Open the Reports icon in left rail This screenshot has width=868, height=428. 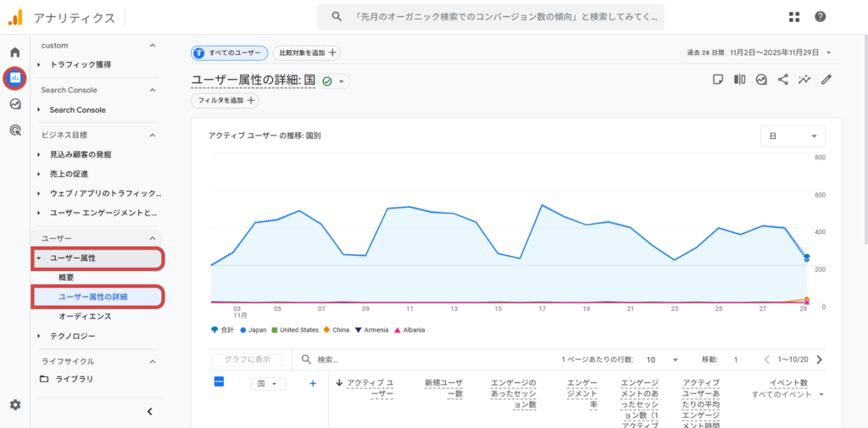(x=14, y=78)
